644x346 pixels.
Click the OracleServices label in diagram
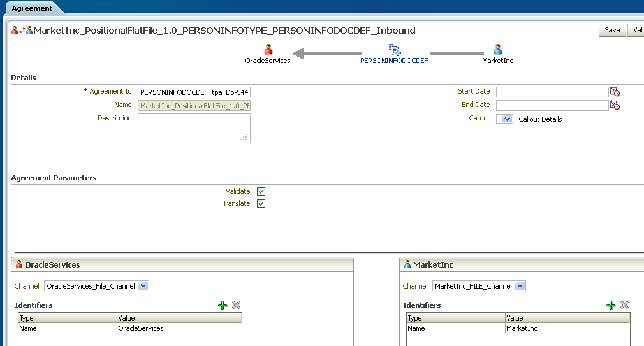pyautogui.click(x=268, y=61)
